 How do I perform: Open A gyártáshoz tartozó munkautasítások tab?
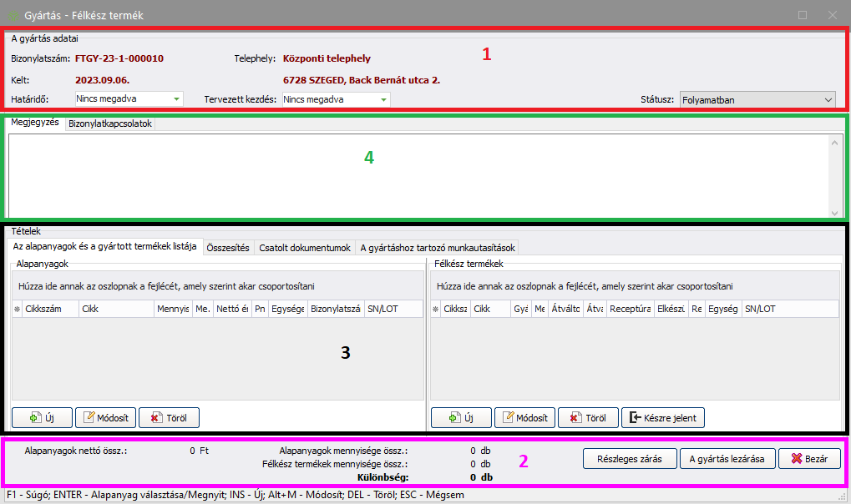(x=438, y=247)
